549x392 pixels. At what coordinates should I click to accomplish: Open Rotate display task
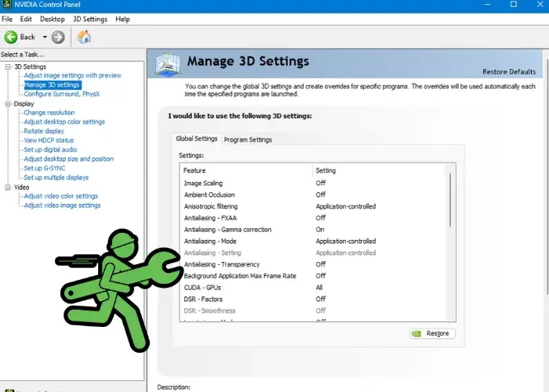(44, 131)
